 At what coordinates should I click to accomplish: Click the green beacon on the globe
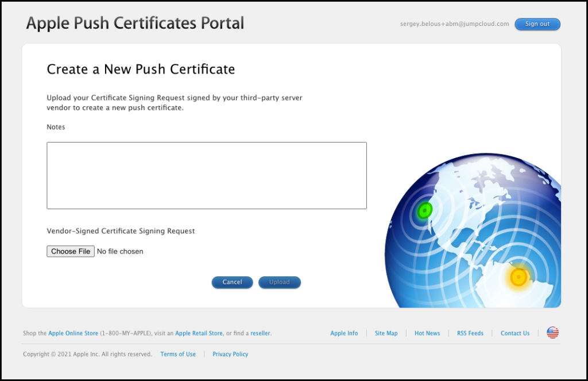click(x=424, y=211)
